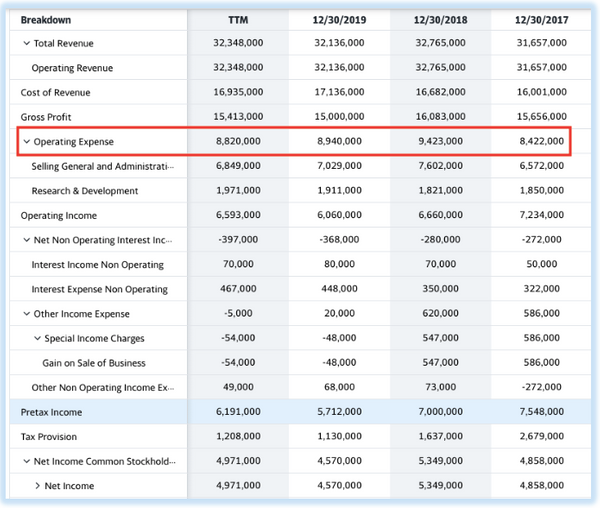Click Research & Development row label
Screen dimensions: 600x508
(85, 191)
